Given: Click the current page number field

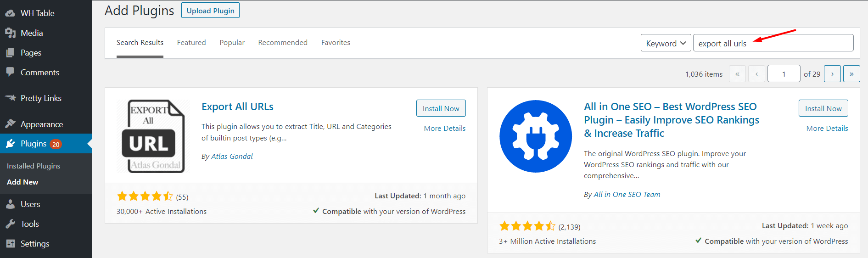Looking at the screenshot, I should coord(784,73).
